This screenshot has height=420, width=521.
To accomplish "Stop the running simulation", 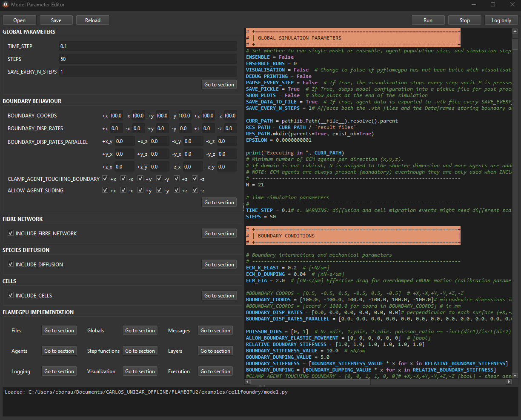I will (x=464, y=20).
